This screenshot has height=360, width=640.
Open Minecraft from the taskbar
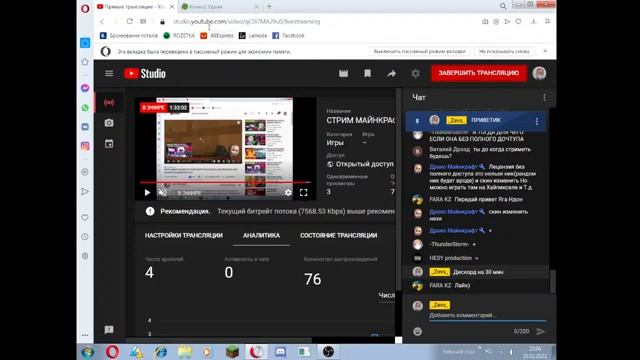click(x=232, y=352)
